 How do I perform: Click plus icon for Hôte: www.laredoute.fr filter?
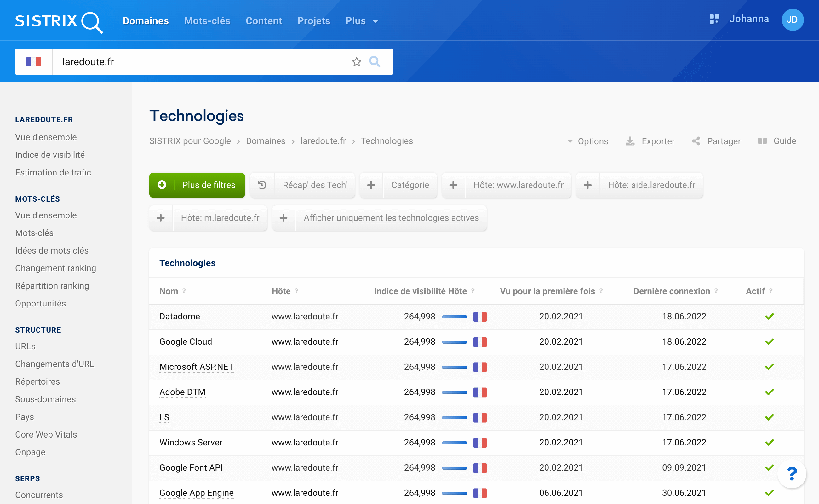[x=453, y=185]
